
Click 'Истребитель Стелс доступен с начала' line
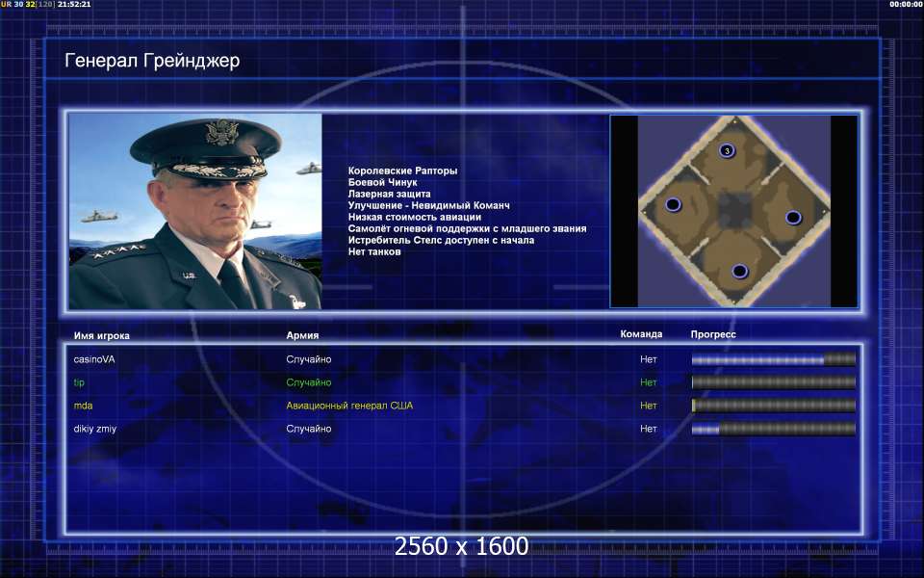441,240
